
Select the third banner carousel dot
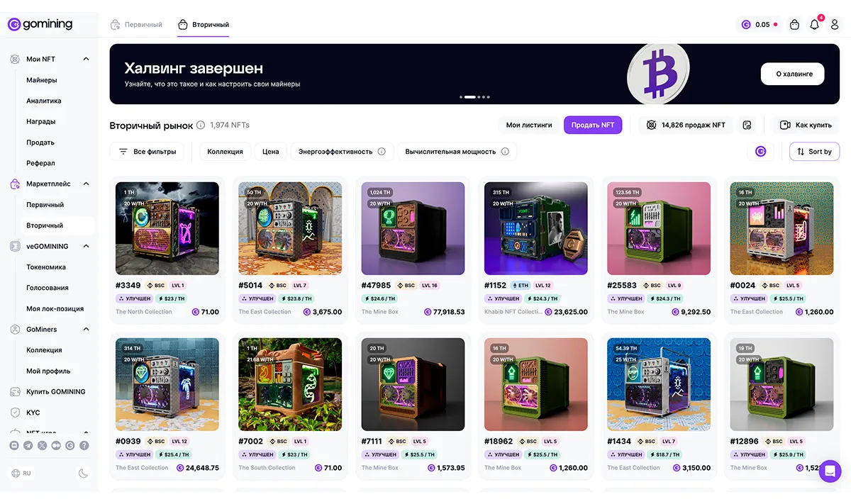[x=479, y=96]
